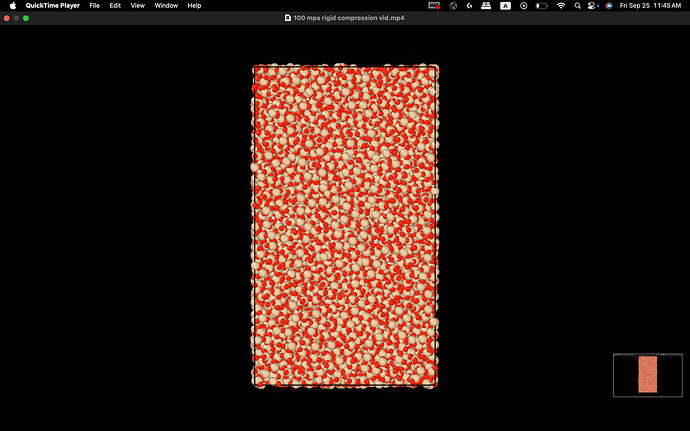Open Control Center
The width and height of the screenshot is (690, 431).
click(x=593, y=6)
